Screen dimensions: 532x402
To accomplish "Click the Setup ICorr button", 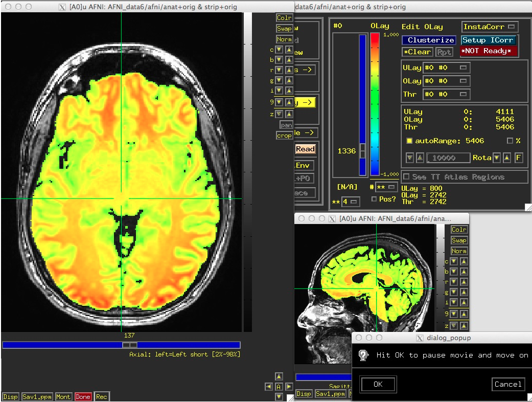I will click(x=489, y=40).
